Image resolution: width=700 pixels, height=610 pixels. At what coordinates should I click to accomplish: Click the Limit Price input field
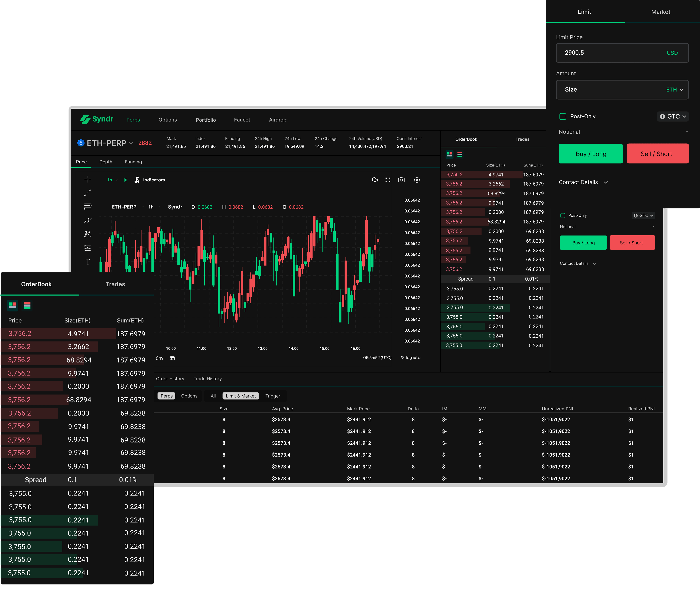pos(622,53)
